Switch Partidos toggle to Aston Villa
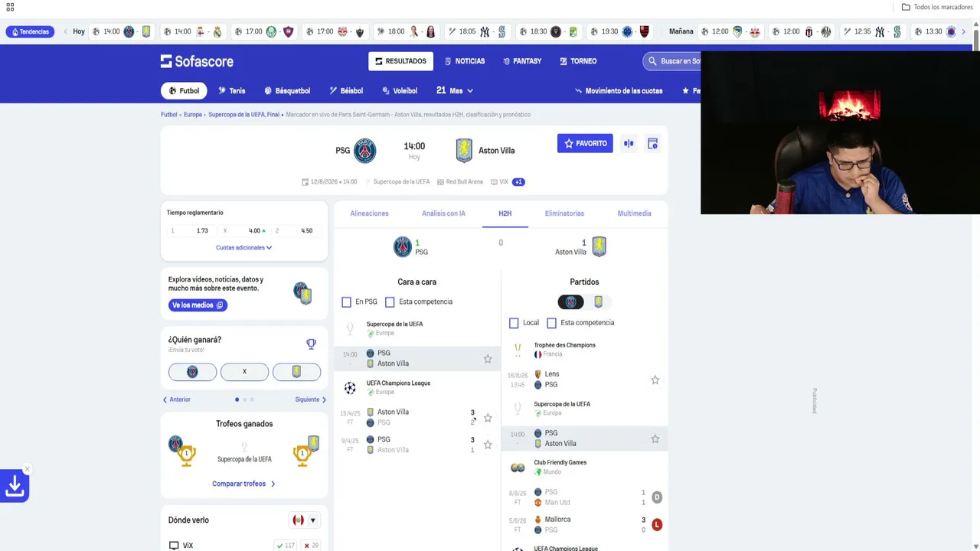The height and width of the screenshot is (551, 980). coord(598,302)
